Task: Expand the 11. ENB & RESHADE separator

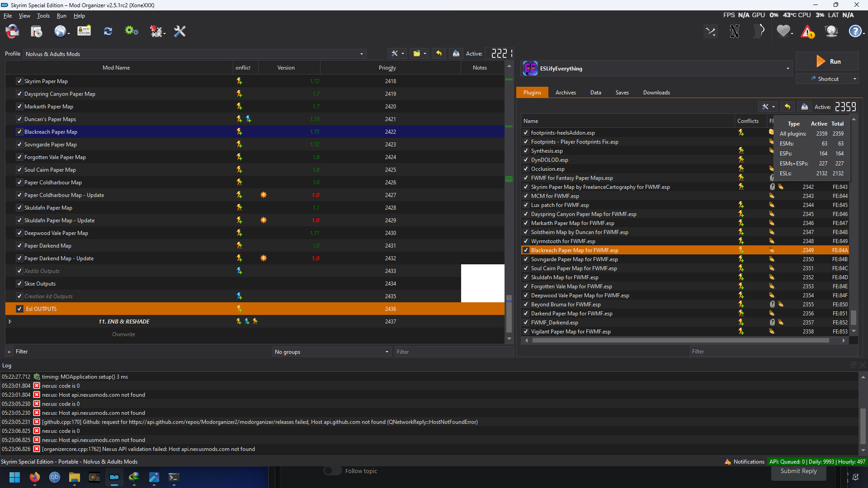Action: tap(10, 322)
